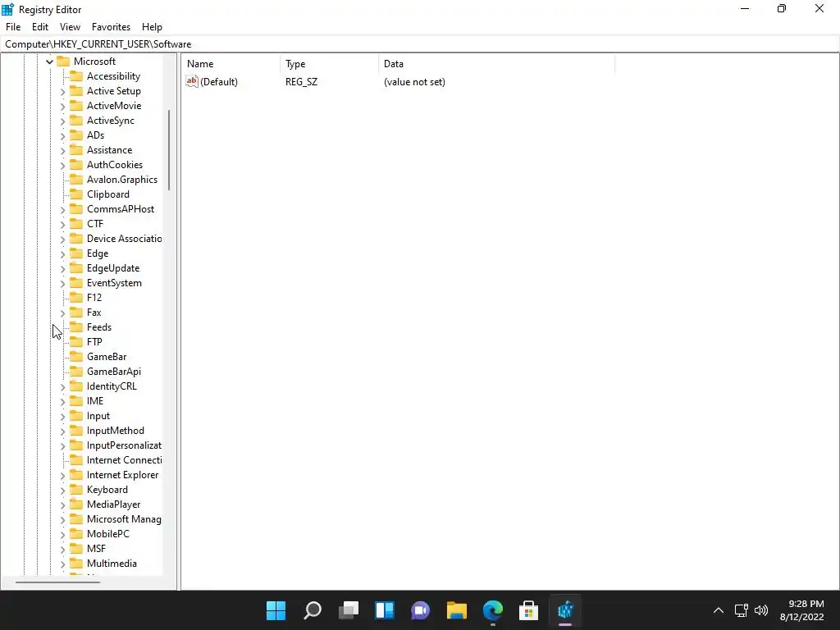The width and height of the screenshot is (840, 630).
Task: Expand the Fax key
Action: 62,313
